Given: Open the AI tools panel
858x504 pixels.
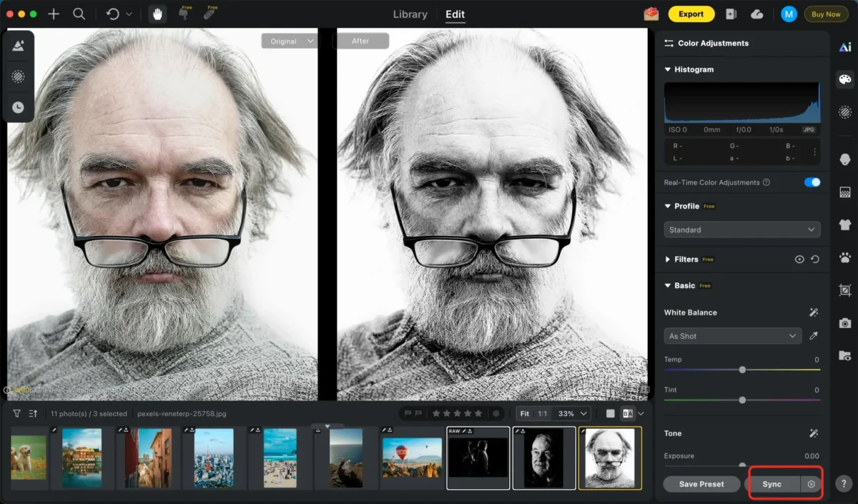Looking at the screenshot, I should point(844,47).
